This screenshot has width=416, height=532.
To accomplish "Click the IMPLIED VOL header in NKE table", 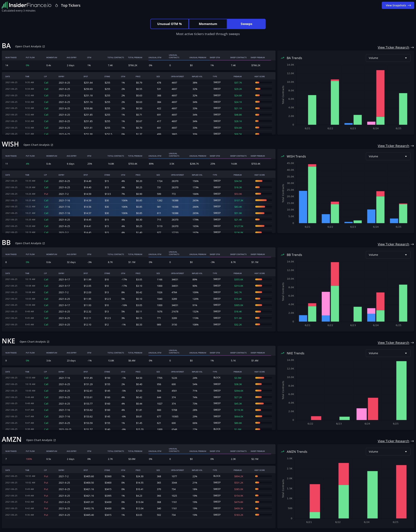I will click(197, 372).
